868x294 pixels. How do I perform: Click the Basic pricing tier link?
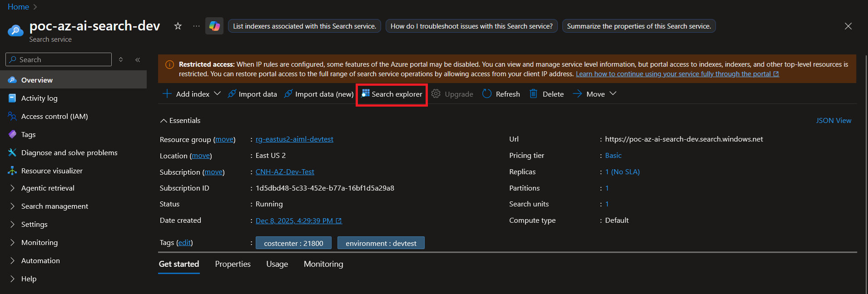tap(613, 155)
